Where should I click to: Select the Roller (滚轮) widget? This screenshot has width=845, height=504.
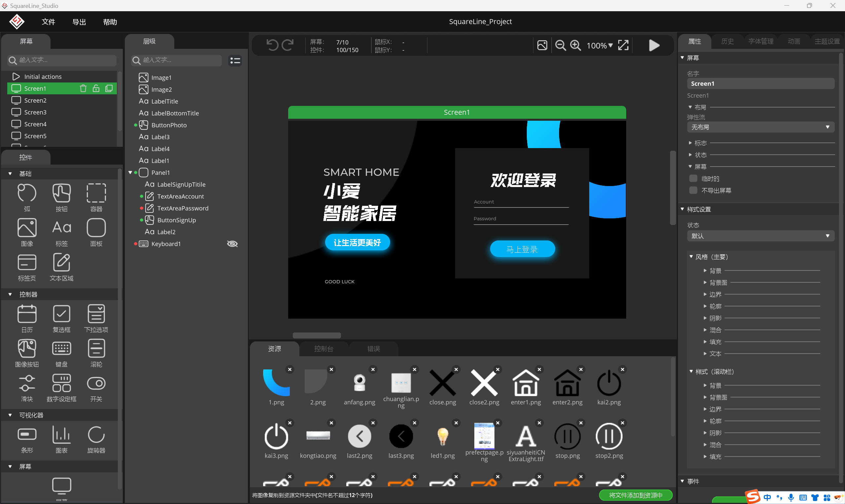point(96,353)
